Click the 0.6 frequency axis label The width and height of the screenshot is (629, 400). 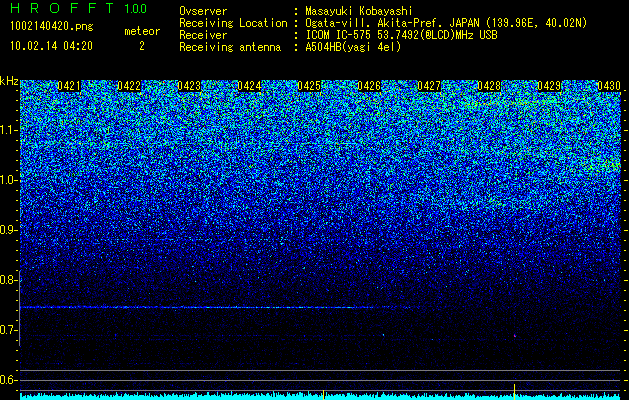[9, 380]
